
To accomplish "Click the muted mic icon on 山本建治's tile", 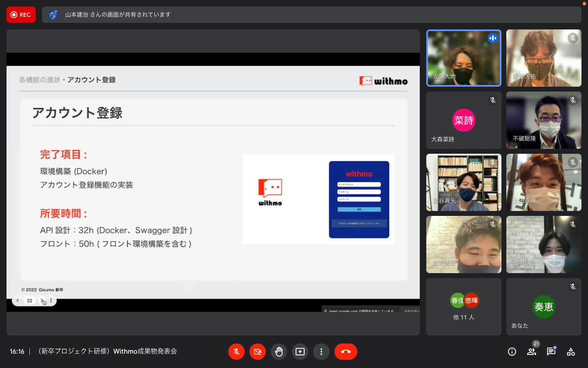I will [573, 224].
